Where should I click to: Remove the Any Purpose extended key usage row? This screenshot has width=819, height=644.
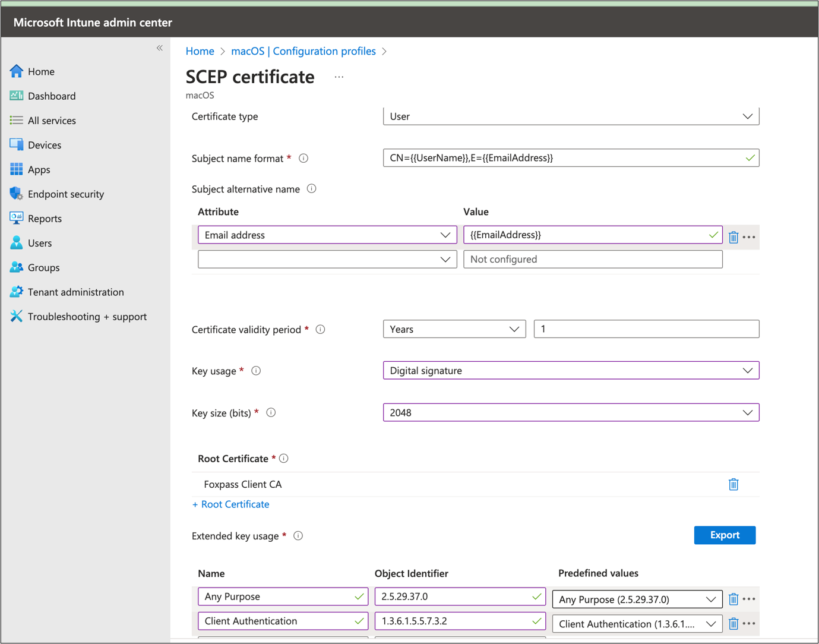point(733,599)
